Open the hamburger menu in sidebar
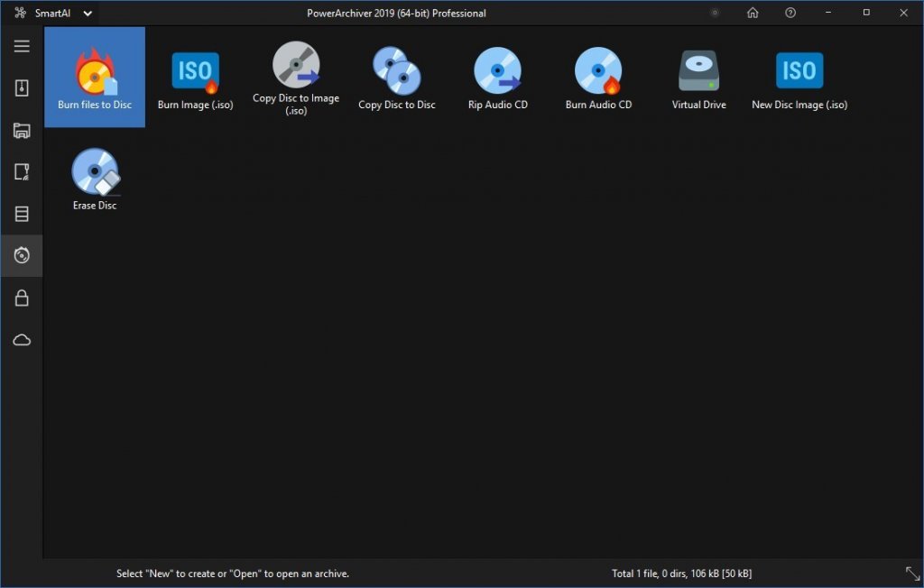Image resolution: width=924 pixels, height=588 pixels. (22, 46)
